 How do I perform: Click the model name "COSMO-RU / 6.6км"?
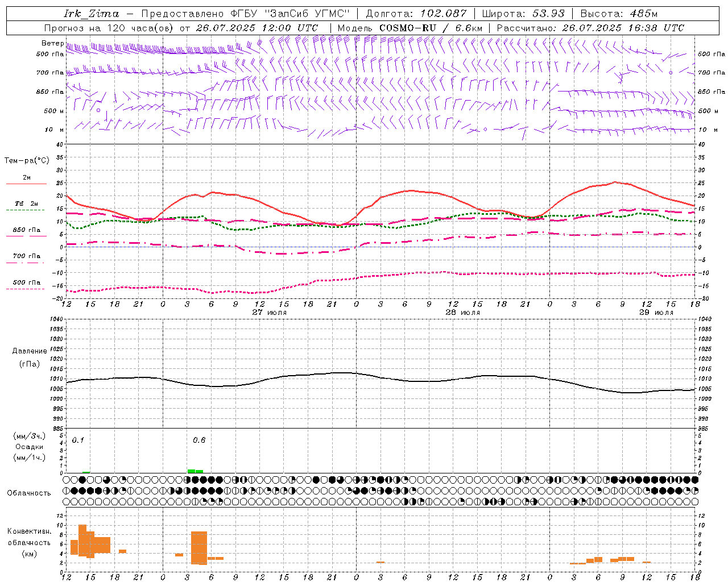(x=431, y=28)
